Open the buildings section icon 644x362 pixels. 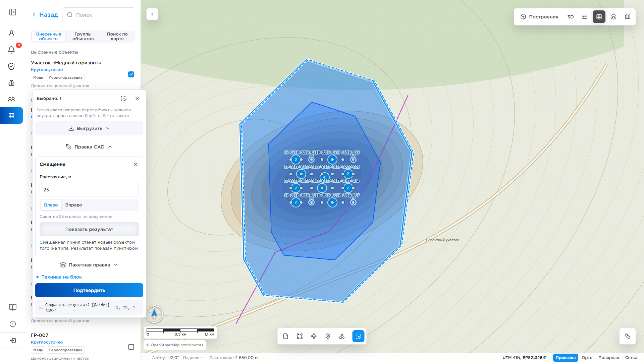11,83
